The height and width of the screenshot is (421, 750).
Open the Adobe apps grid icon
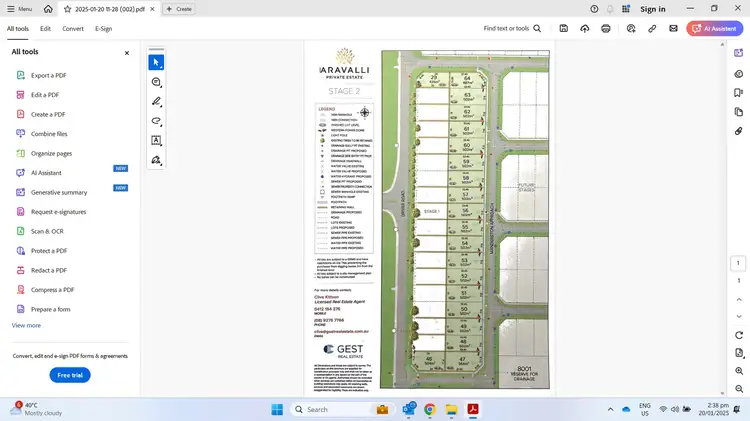pos(626,9)
